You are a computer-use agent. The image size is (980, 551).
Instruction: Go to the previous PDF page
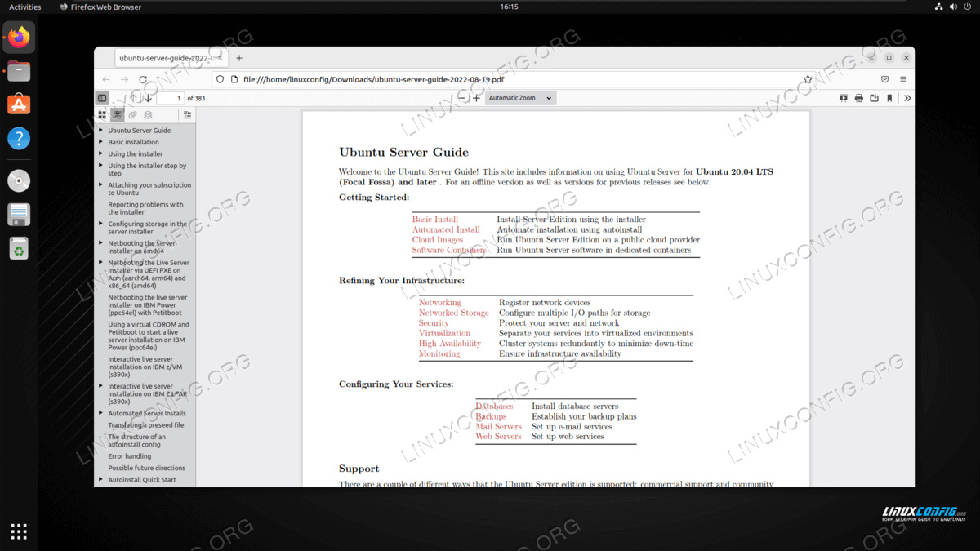click(x=134, y=98)
